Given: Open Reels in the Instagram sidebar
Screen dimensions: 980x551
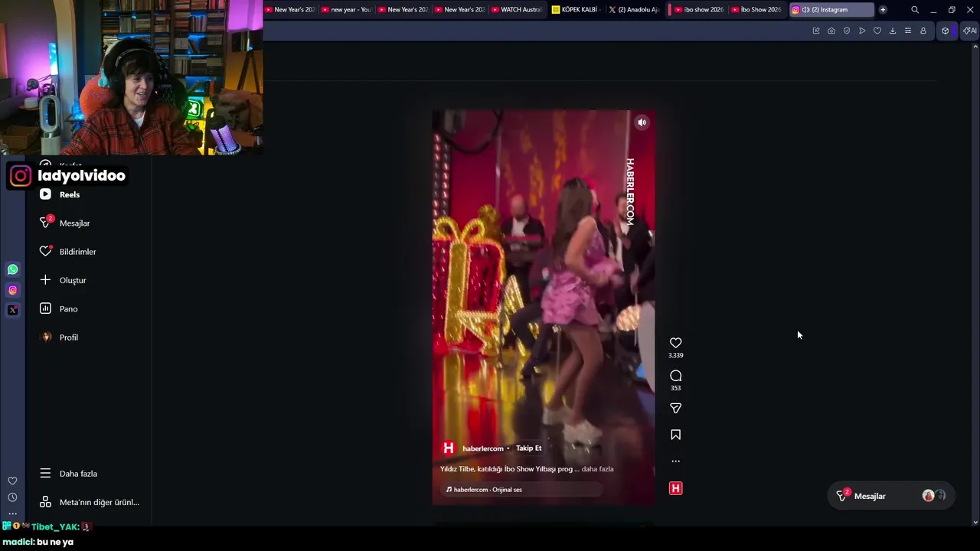Looking at the screenshot, I should pos(70,194).
